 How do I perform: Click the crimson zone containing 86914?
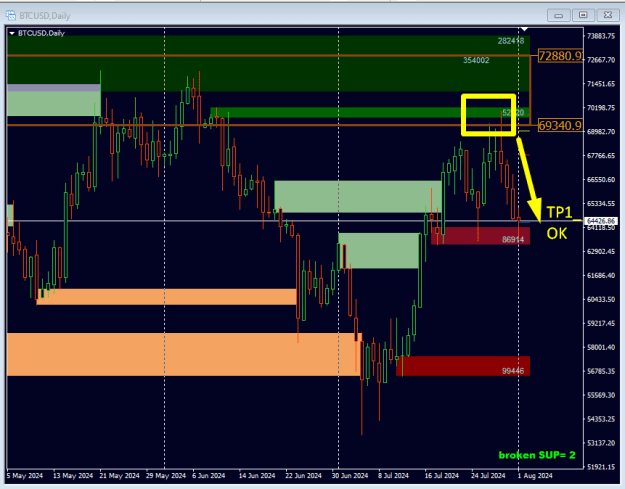[480, 236]
